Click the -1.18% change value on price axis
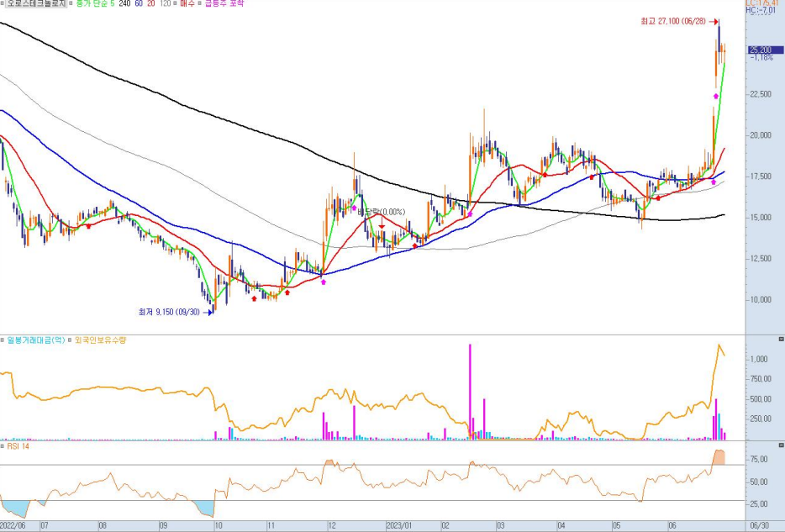Image resolution: width=785 pixels, height=532 pixels. click(761, 57)
